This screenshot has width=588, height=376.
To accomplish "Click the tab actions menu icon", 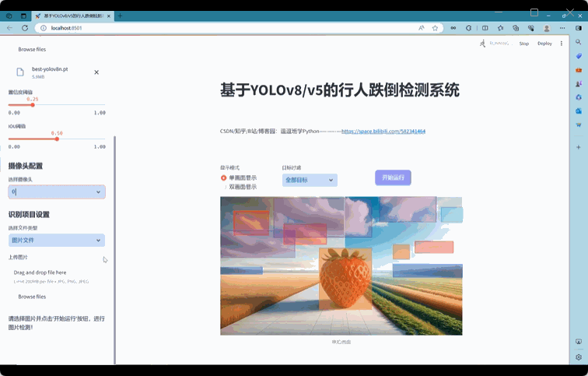I will 23,16.
